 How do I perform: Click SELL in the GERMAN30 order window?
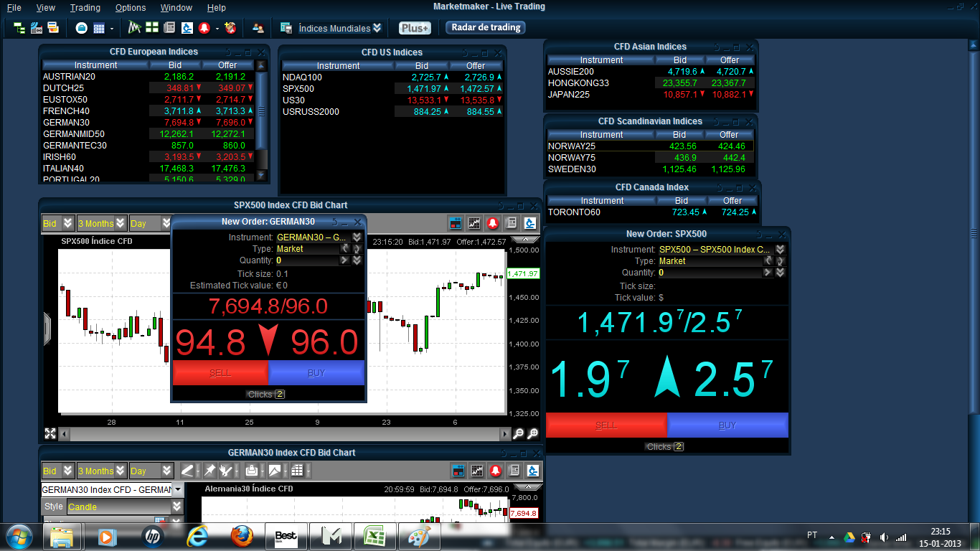point(220,373)
